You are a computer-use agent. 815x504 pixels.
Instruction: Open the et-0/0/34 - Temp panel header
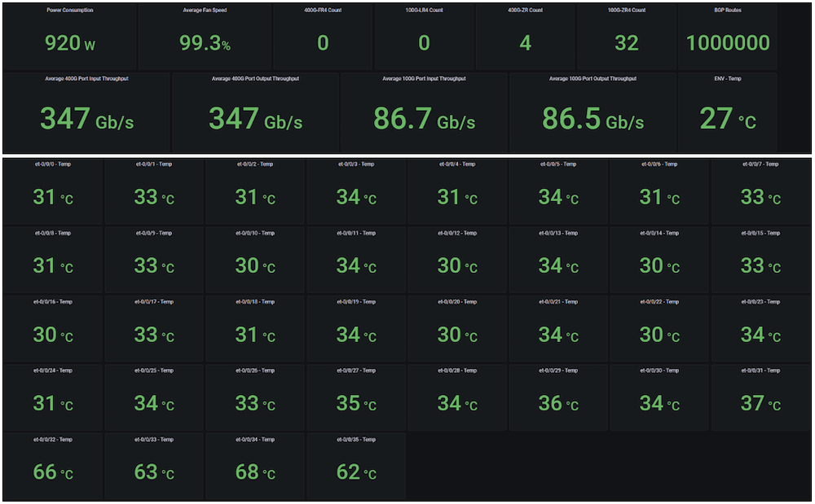255,440
